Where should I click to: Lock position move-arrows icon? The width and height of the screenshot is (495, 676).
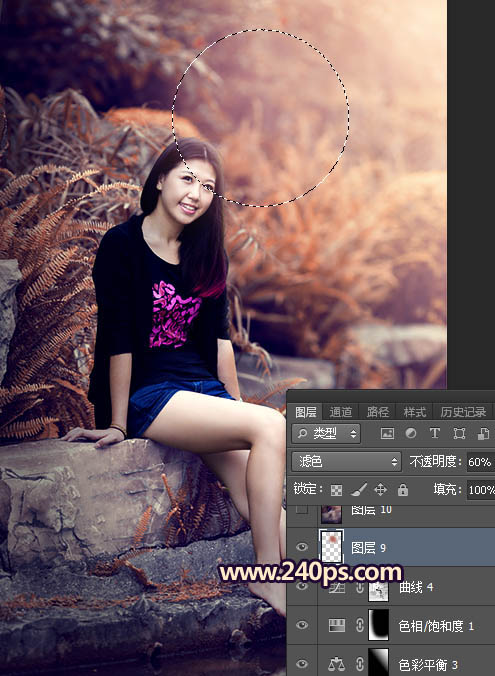pyautogui.click(x=380, y=490)
